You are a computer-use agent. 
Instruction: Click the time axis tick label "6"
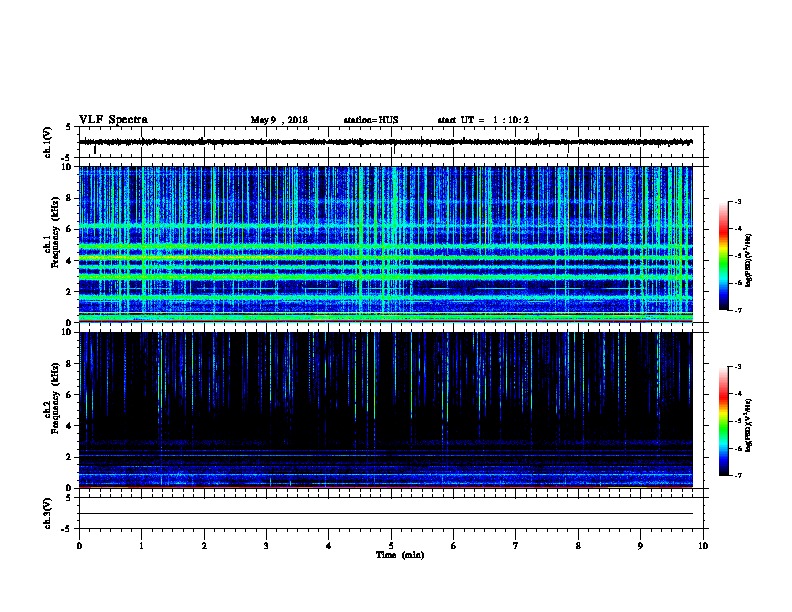454,546
